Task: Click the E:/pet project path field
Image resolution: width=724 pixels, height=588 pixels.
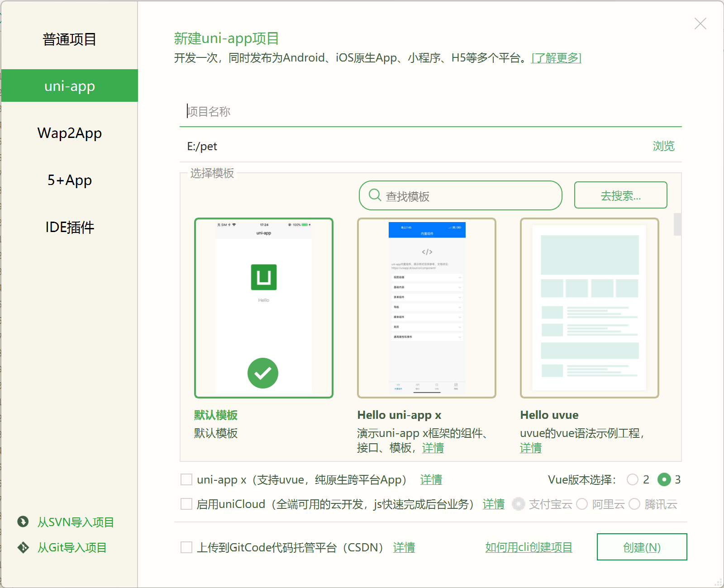Action: click(x=412, y=146)
